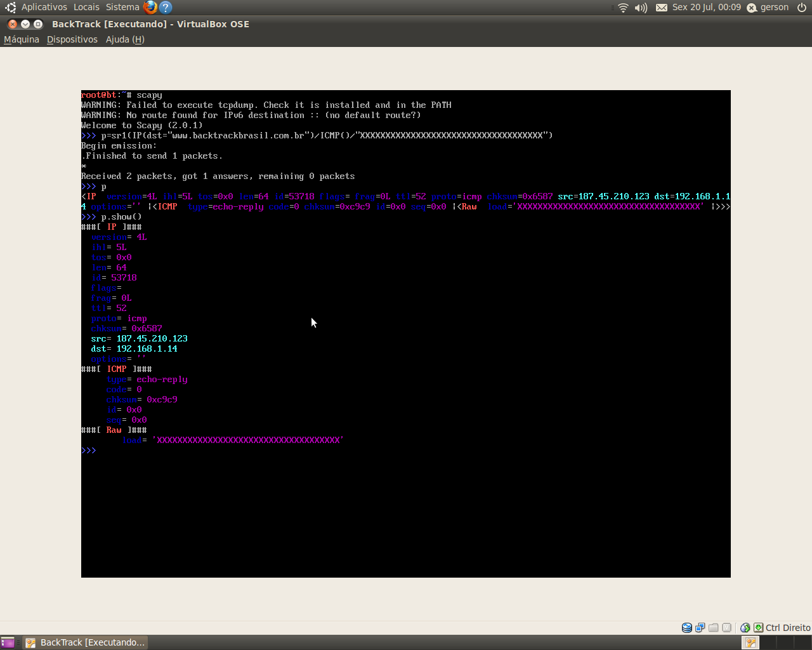Image resolution: width=812 pixels, height=650 pixels.
Task: Click the 'p.show()' command line
Action: (112, 217)
